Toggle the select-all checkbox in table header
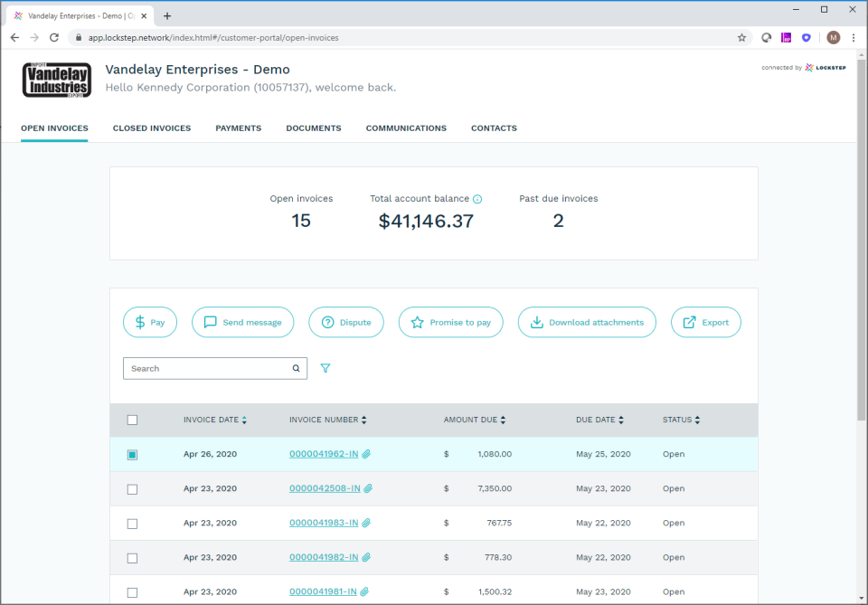868x605 pixels. tap(132, 421)
